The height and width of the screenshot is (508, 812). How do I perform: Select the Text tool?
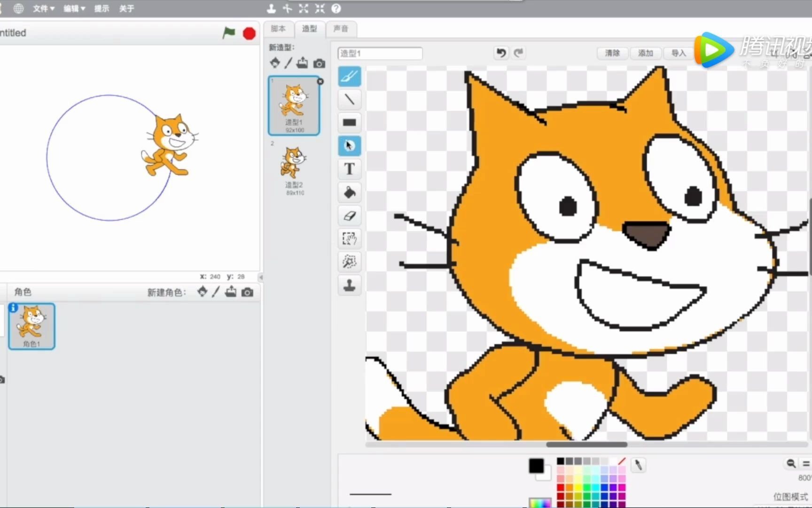[x=349, y=169]
